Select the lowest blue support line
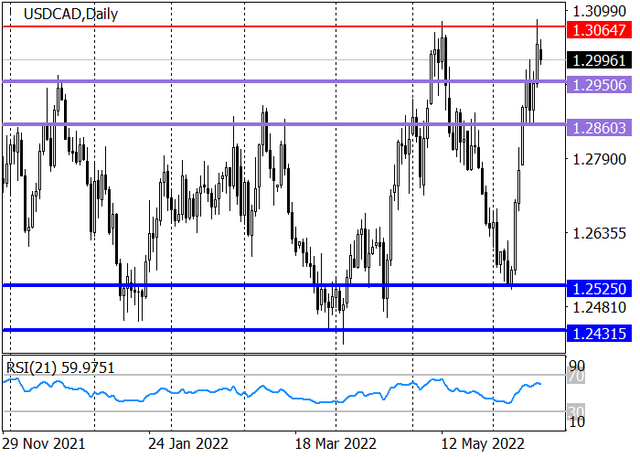The width and height of the screenshot is (640, 457). tap(284, 330)
